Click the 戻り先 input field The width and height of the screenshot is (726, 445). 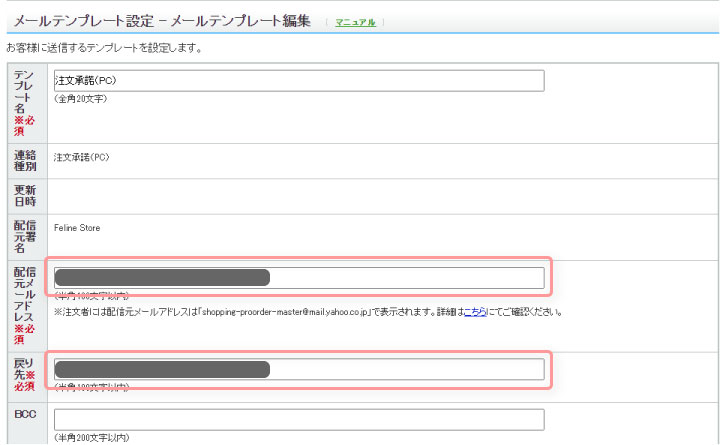[299, 370]
